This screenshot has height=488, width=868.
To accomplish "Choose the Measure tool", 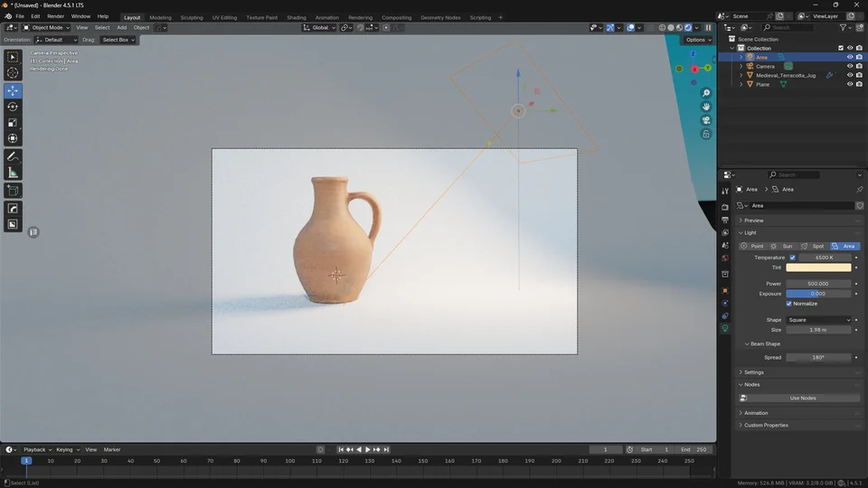I will [13, 174].
